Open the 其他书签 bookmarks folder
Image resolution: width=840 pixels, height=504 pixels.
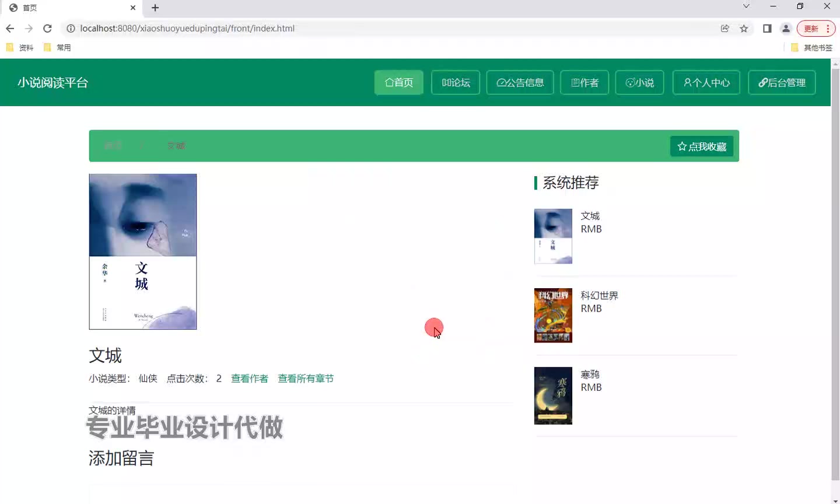tap(811, 48)
